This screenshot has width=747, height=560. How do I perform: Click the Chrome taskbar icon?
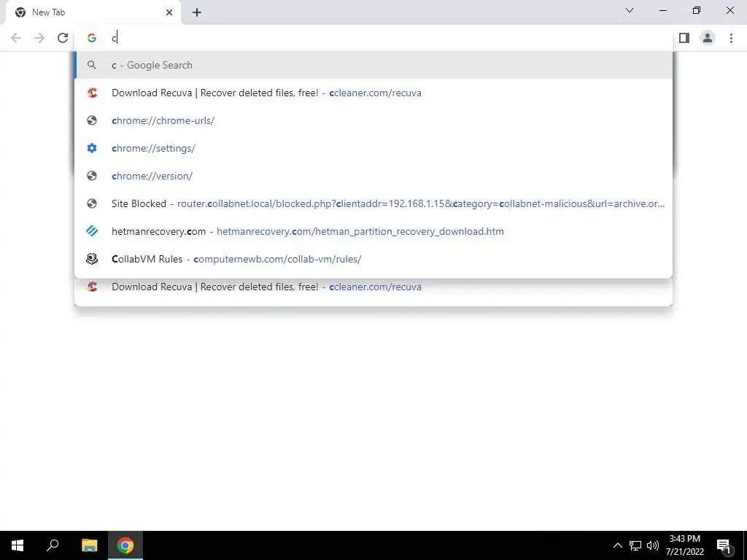(125, 545)
